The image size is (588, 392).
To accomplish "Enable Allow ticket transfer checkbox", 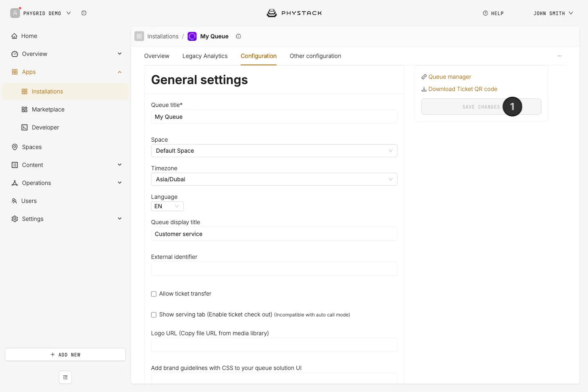I will coord(154,294).
